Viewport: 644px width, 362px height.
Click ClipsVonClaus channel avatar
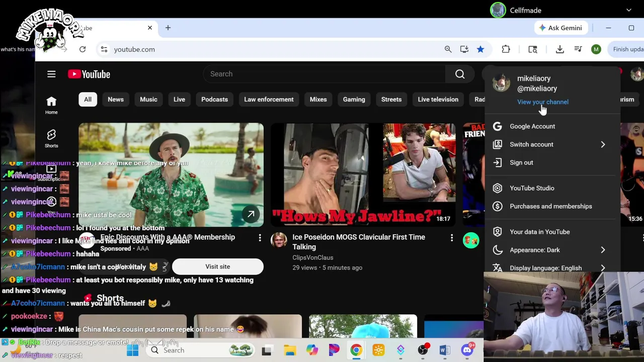(x=279, y=240)
